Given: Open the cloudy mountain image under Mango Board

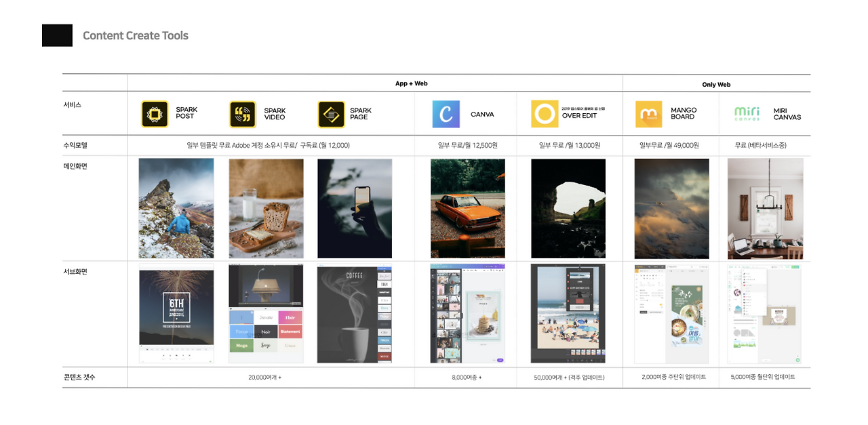Looking at the screenshot, I should pyautogui.click(x=672, y=208).
